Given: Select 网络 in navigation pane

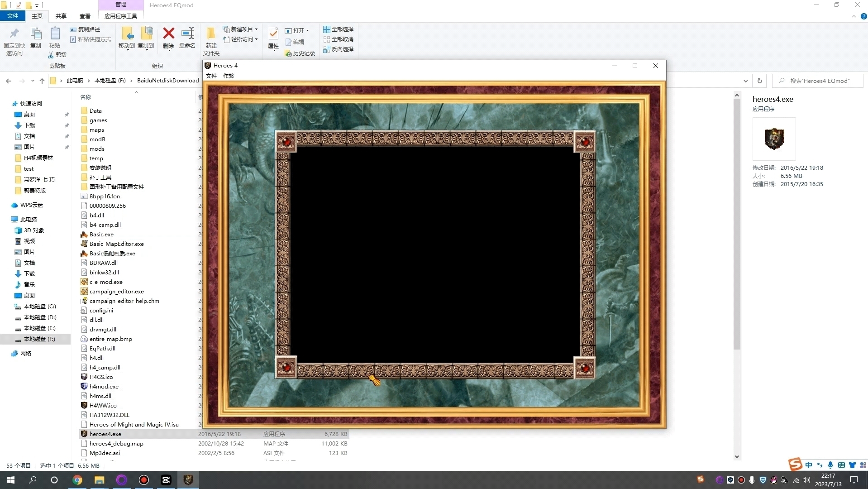Looking at the screenshot, I should [x=25, y=354].
